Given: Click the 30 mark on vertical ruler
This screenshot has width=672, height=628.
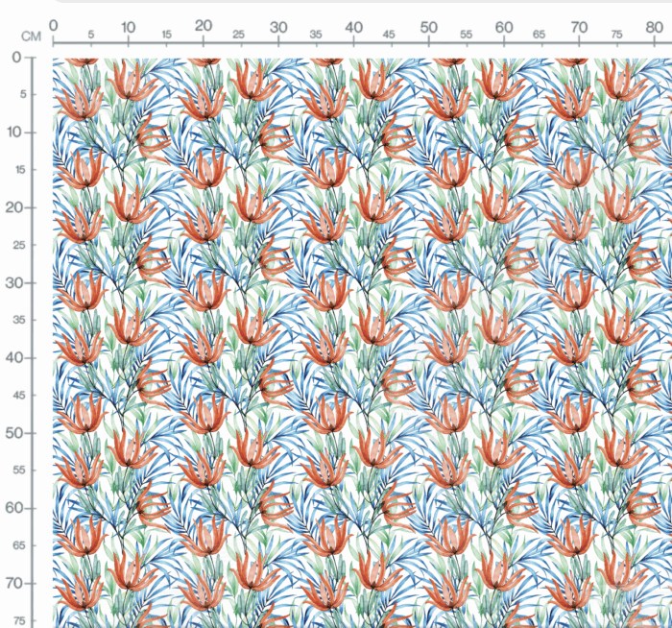Looking at the screenshot, I should [x=13, y=283].
